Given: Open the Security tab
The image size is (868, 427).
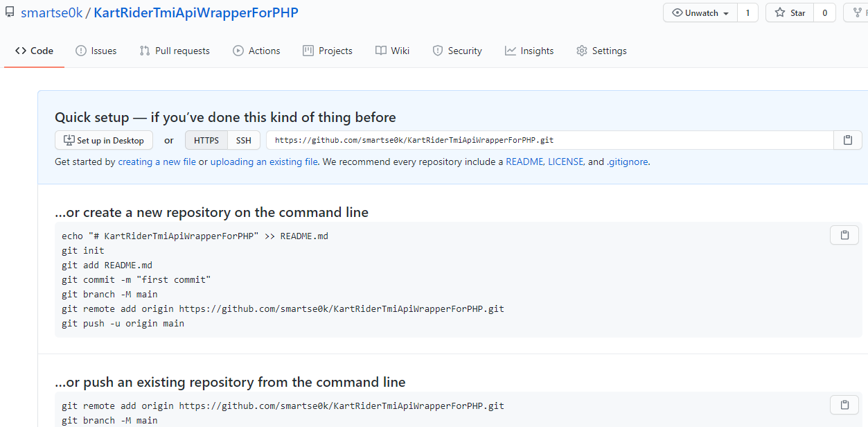Looking at the screenshot, I should click(x=457, y=51).
